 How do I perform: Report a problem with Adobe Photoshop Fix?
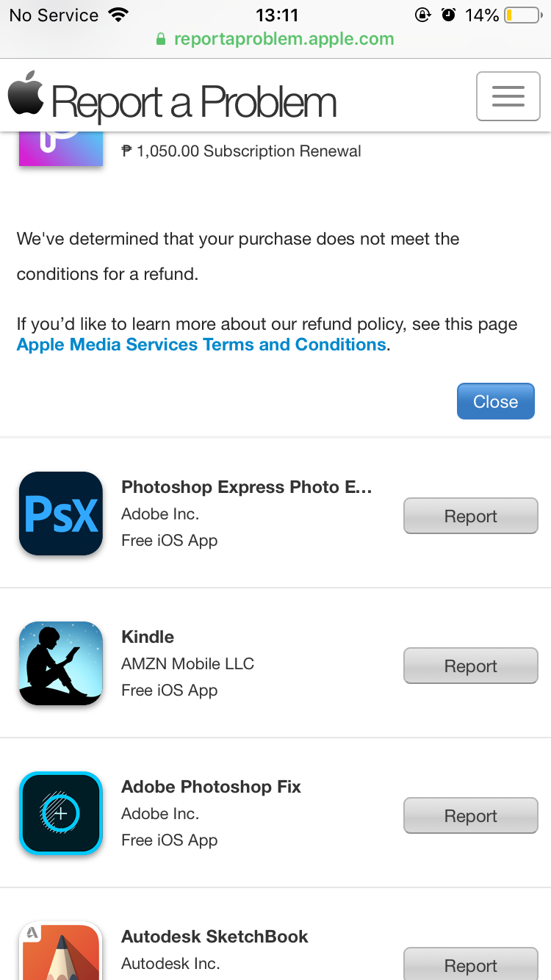click(471, 815)
